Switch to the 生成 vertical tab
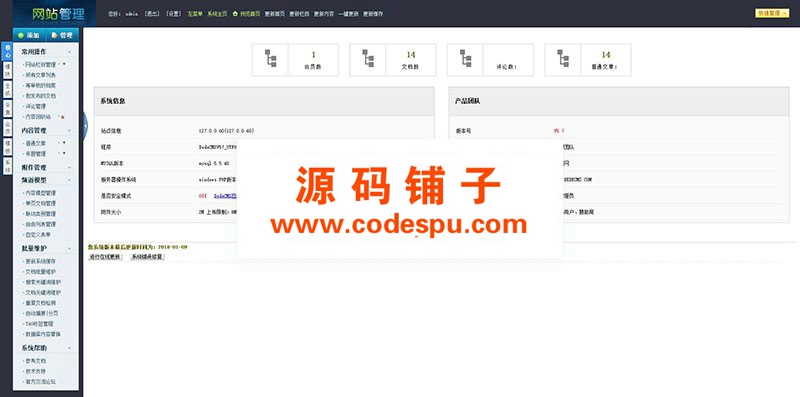The height and width of the screenshot is (397, 800). (x=7, y=90)
